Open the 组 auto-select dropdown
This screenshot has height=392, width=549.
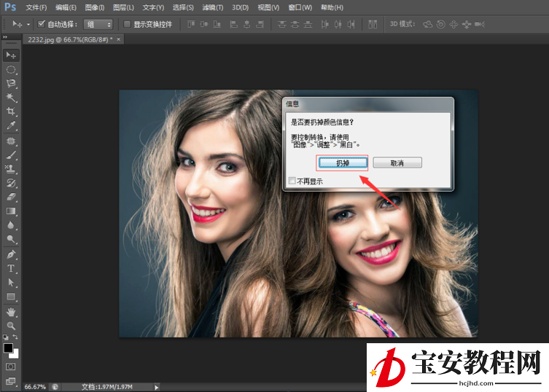point(98,24)
